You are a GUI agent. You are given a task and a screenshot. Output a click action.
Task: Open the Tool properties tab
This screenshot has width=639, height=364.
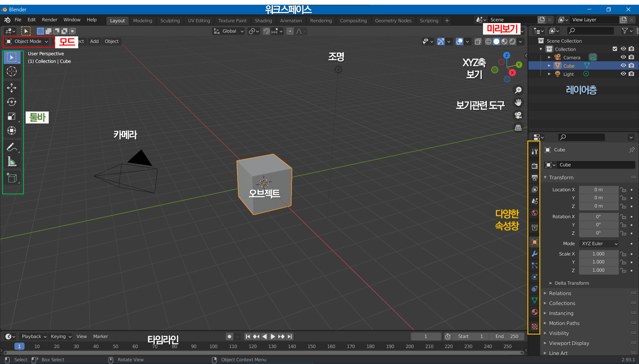pos(534,151)
